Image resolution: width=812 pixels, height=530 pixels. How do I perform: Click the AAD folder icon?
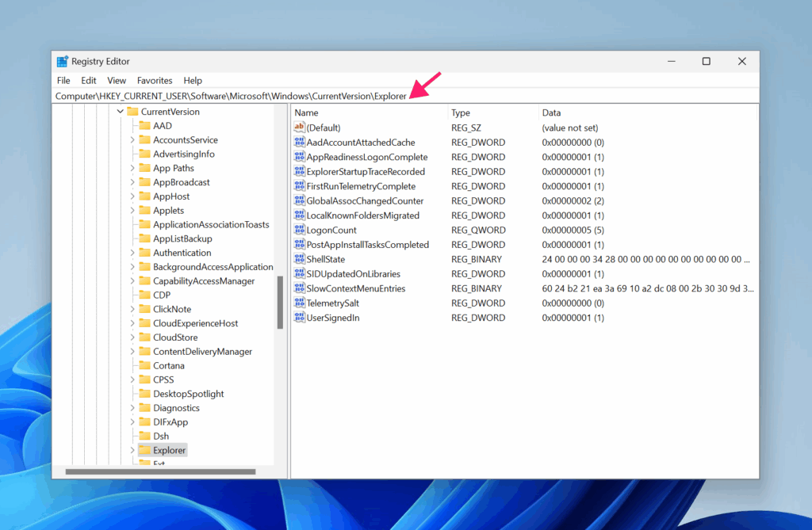[x=144, y=125]
